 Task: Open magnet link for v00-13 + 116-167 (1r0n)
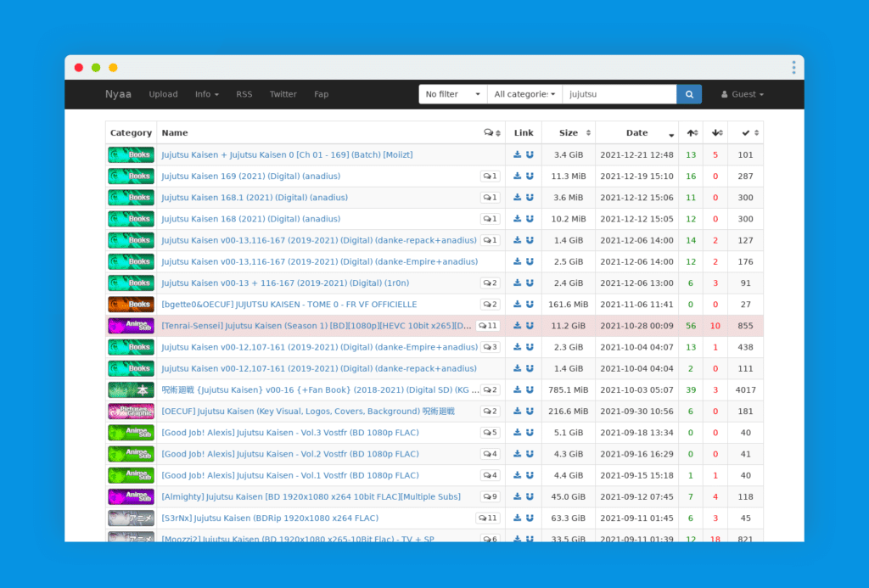(x=530, y=283)
